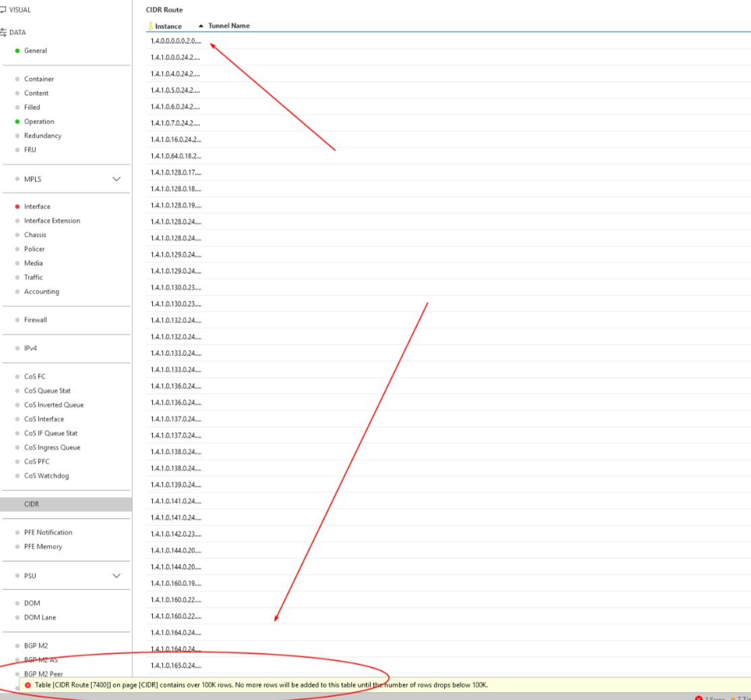
Task: Click the key icon beside Instance header
Action: click(x=150, y=26)
